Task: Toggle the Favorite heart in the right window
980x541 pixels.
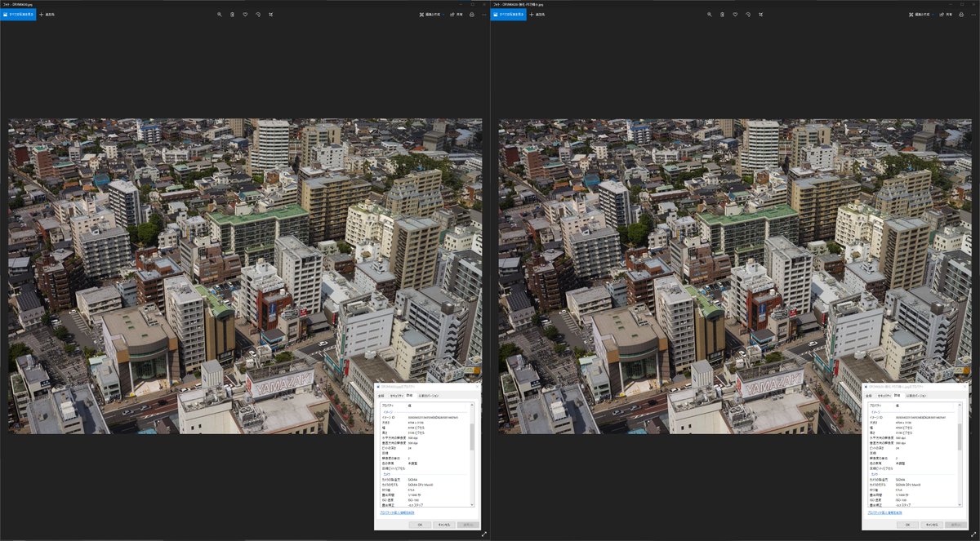Action: [x=735, y=14]
